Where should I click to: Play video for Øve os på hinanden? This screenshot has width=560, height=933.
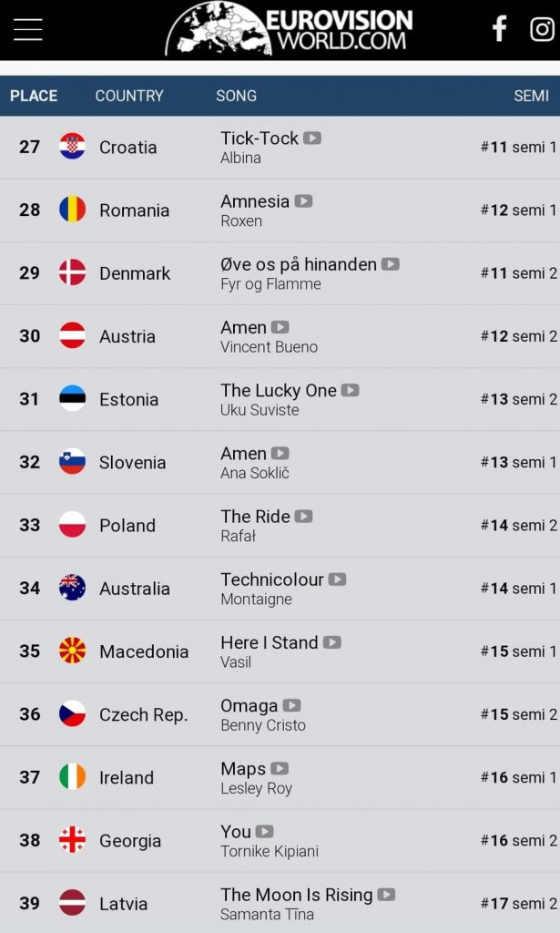click(391, 264)
